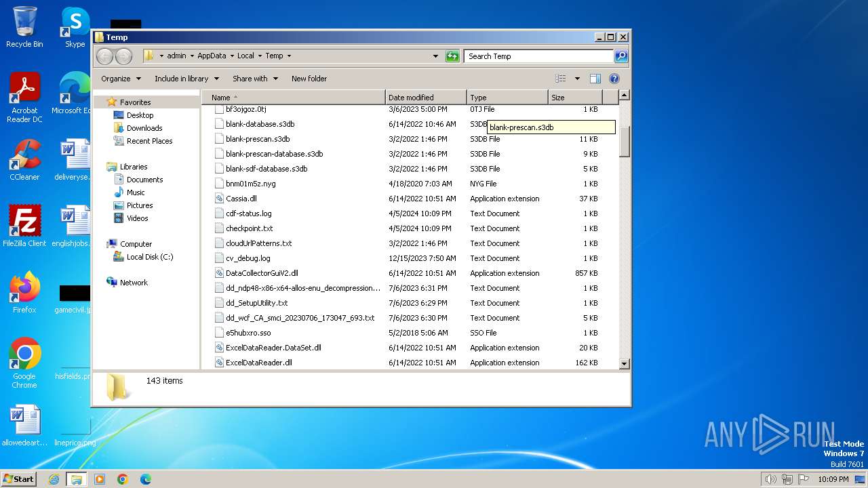868x488 pixels.
Task: Click the New folder button
Action: [309, 79]
